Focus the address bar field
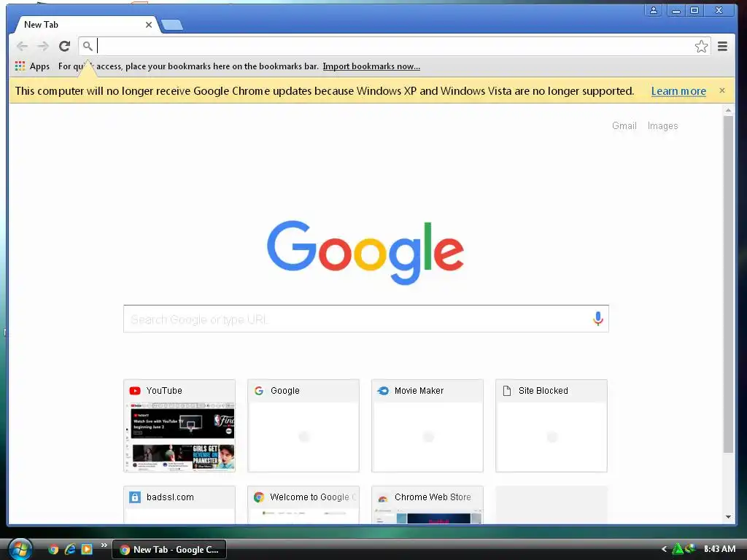 point(395,46)
